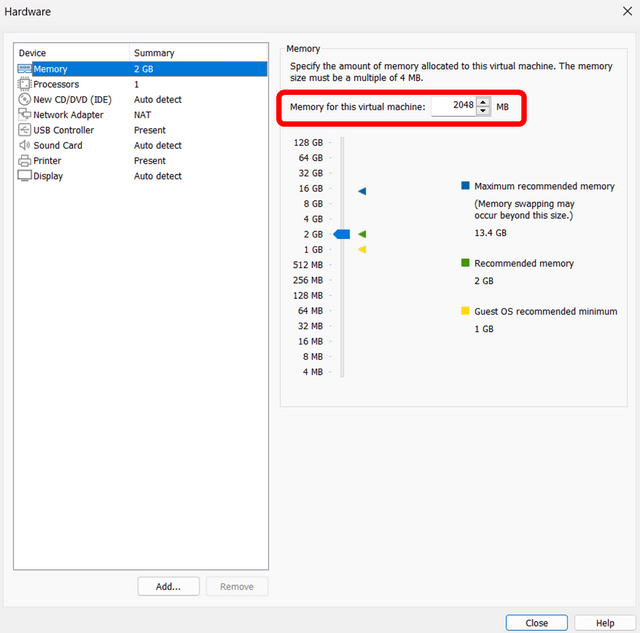Click the Sound Card speaker icon
This screenshot has height=633, width=640.
point(25,145)
